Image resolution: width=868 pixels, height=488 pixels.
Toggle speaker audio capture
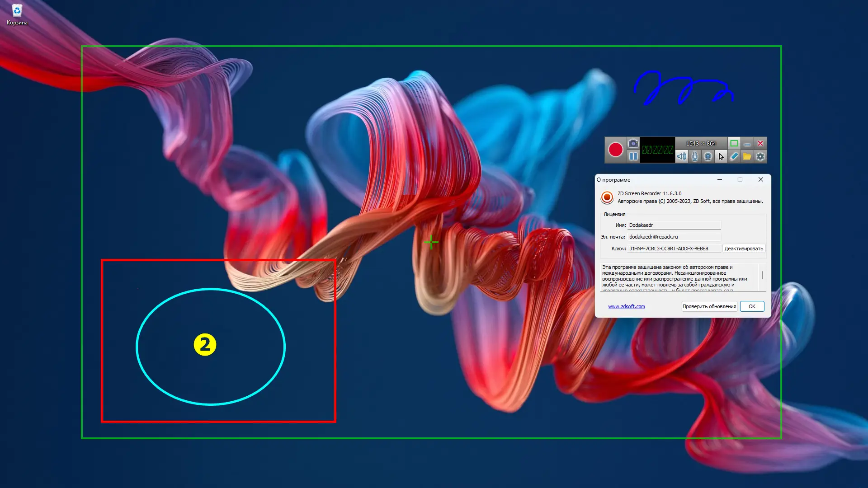(681, 156)
